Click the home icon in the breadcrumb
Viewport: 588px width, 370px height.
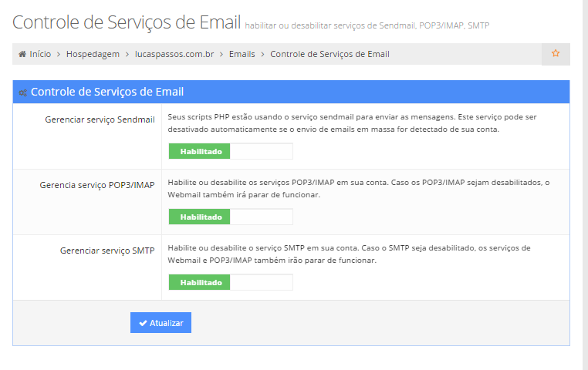(x=23, y=55)
